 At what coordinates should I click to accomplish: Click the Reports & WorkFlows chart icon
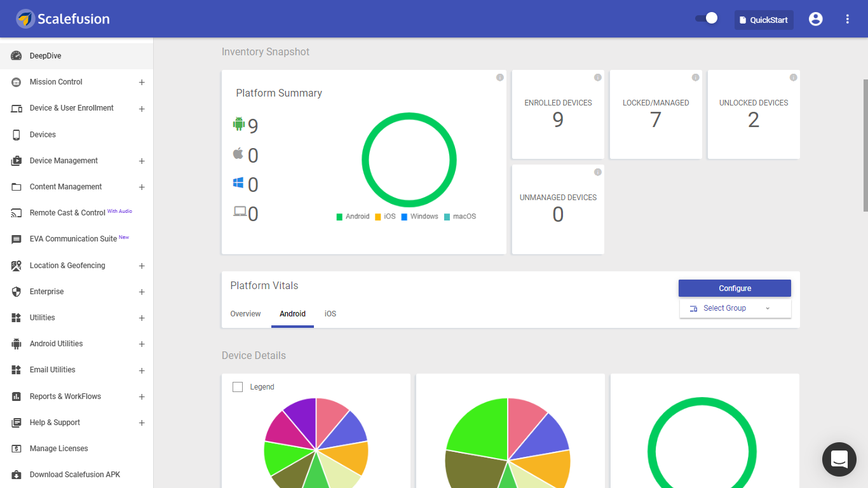click(17, 396)
